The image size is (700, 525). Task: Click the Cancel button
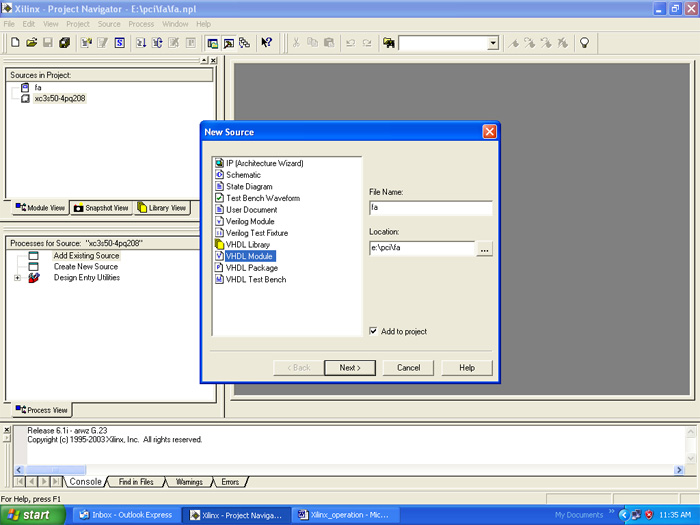pyautogui.click(x=408, y=368)
